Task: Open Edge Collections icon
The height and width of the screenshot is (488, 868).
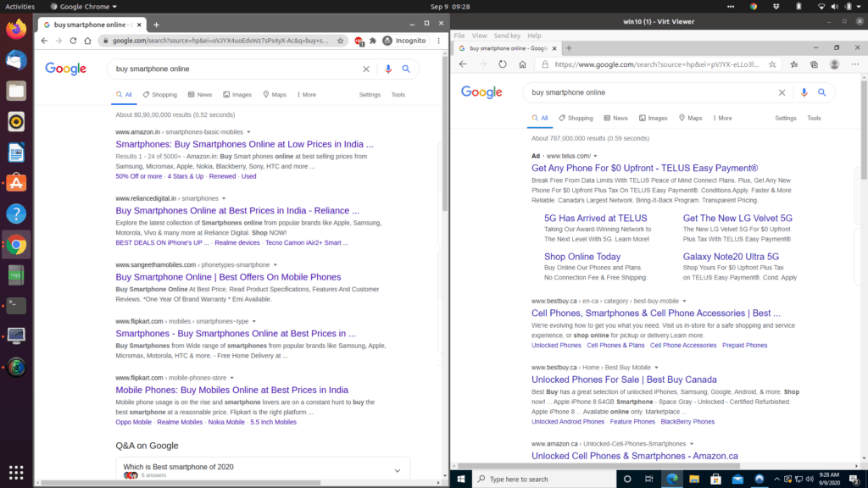Action: [814, 64]
